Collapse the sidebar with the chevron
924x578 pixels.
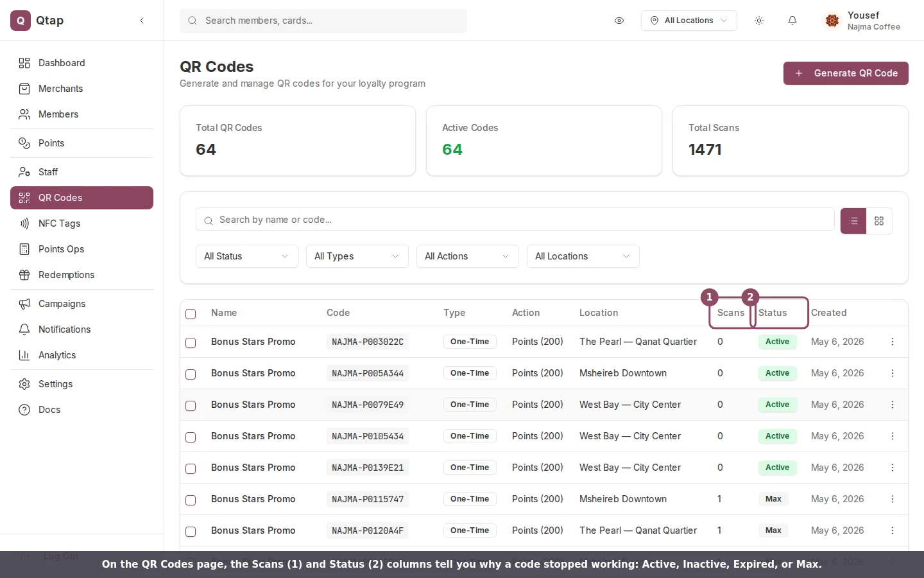[142, 21]
